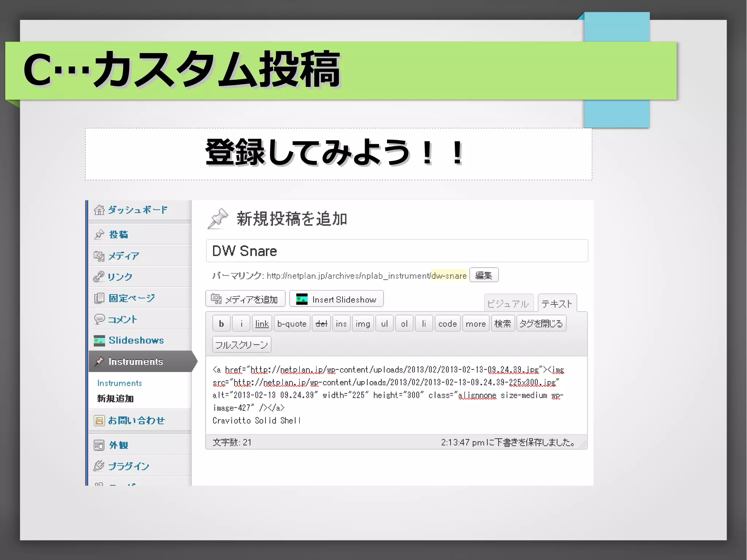
Task: Insert a b-quote tag from toolbar
Action: (291, 324)
